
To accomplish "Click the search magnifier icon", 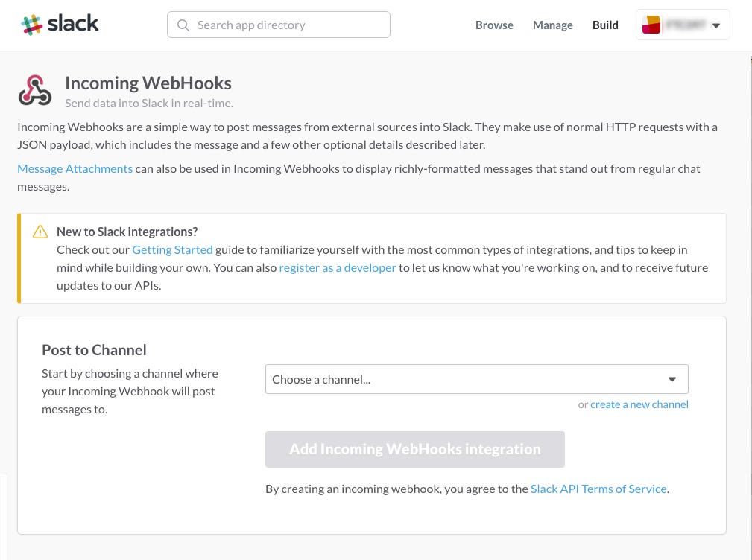I will [183, 25].
